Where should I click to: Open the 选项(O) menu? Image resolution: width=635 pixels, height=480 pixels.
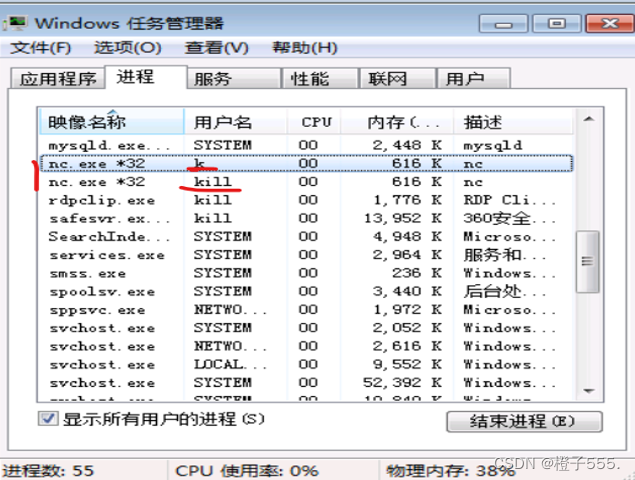point(128,48)
